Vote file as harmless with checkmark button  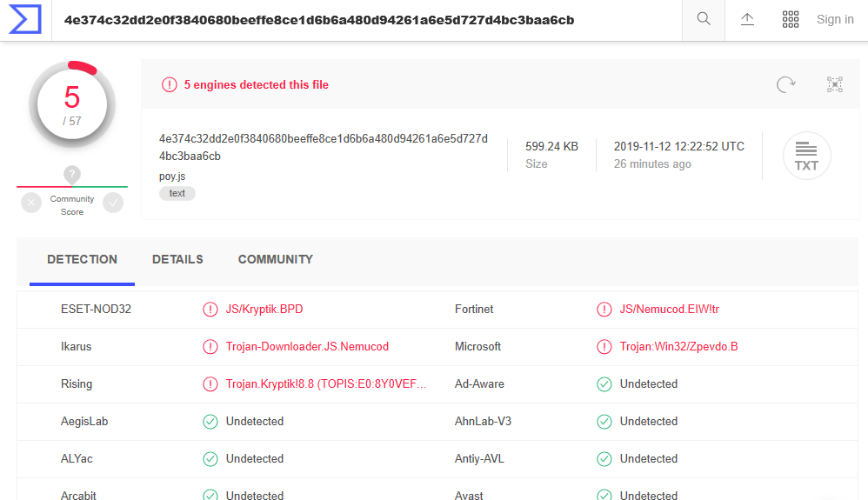click(113, 203)
